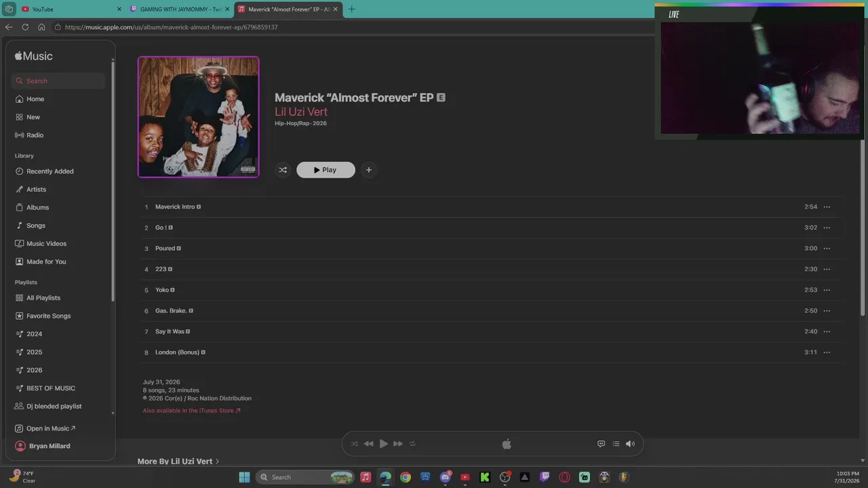The image size is (868, 488).
Task: Open the 2025 playlist
Action: click(x=34, y=352)
